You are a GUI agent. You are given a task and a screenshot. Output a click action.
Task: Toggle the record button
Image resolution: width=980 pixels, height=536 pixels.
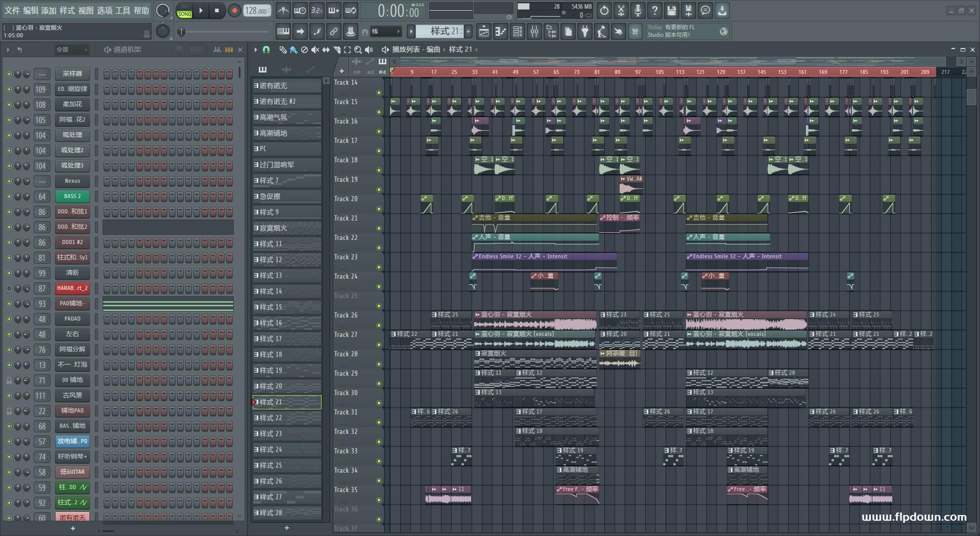pyautogui.click(x=234, y=10)
